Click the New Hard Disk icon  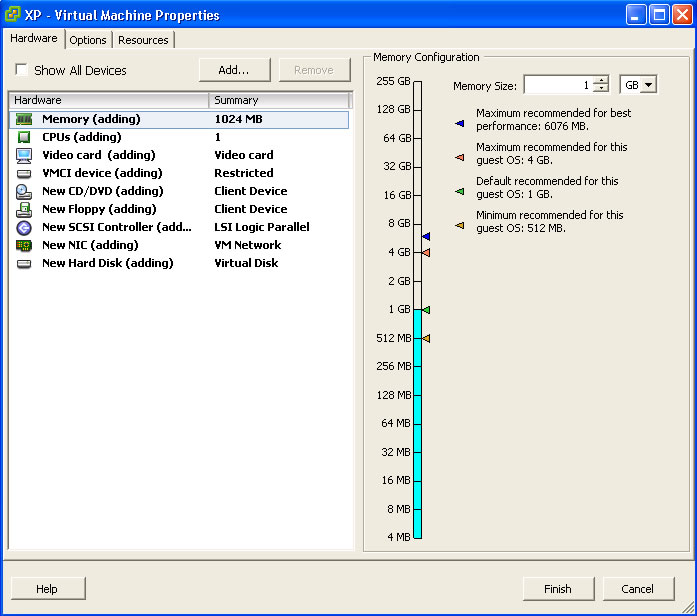click(x=24, y=264)
